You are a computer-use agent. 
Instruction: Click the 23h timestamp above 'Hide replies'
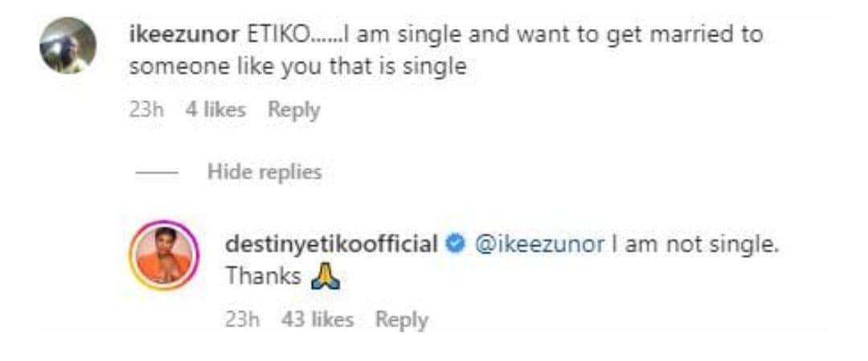[x=146, y=110]
